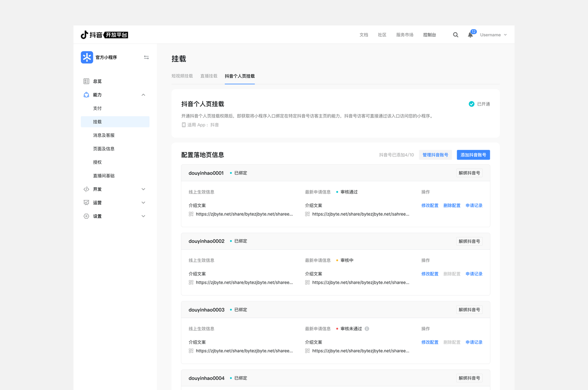The image size is (588, 390).
Task: Select the 抖音个人页挂载 tab
Action: click(240, 76)
